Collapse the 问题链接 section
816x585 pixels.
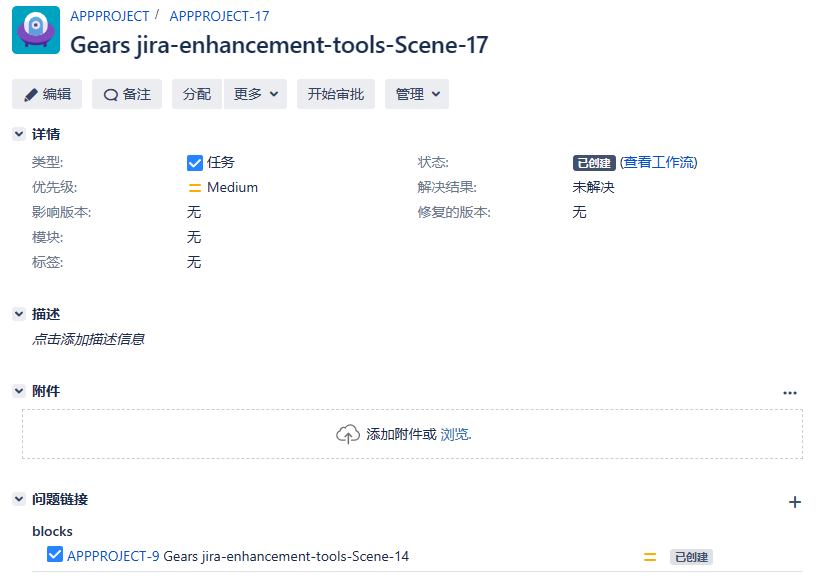[19, 499]
